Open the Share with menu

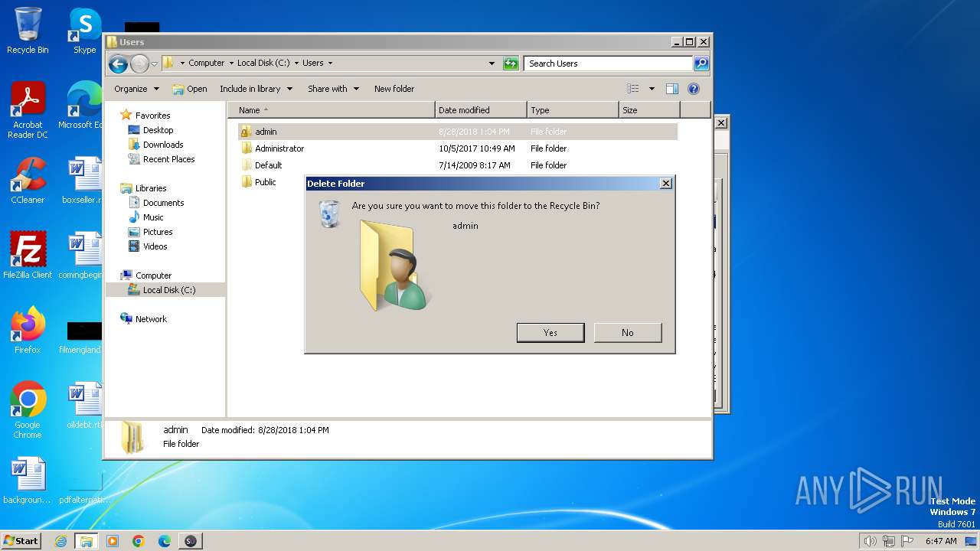333,89
